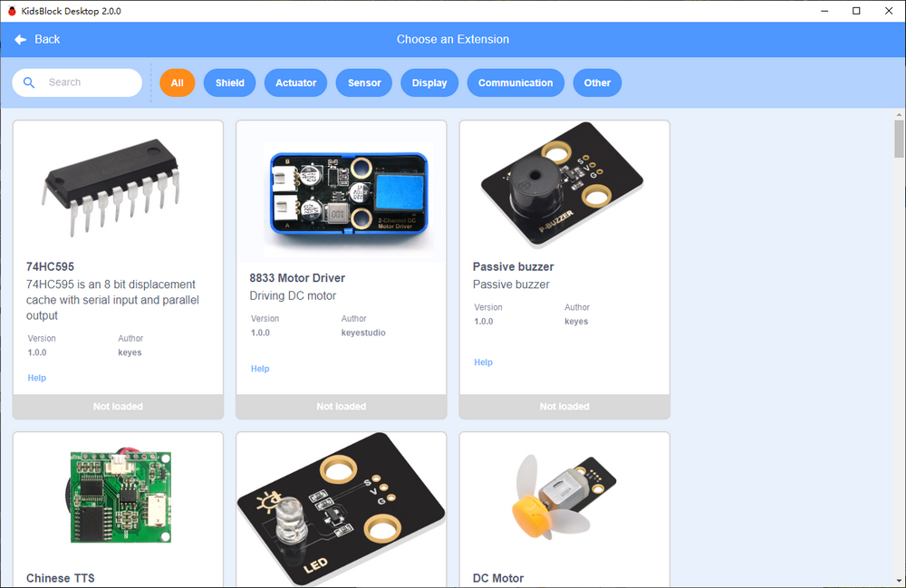This screenshot has width=906, height=588.
Task: Filter extensions by Actuator
Action: click(x=296, y=82)
